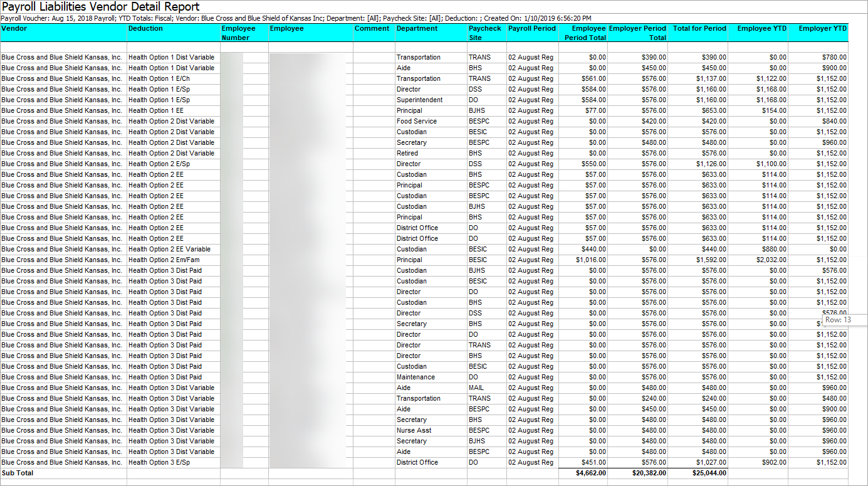This screenshot has width=868, height=486.
Task: Select the Health Option 3 E/Sp deduction
Action: 159,463
